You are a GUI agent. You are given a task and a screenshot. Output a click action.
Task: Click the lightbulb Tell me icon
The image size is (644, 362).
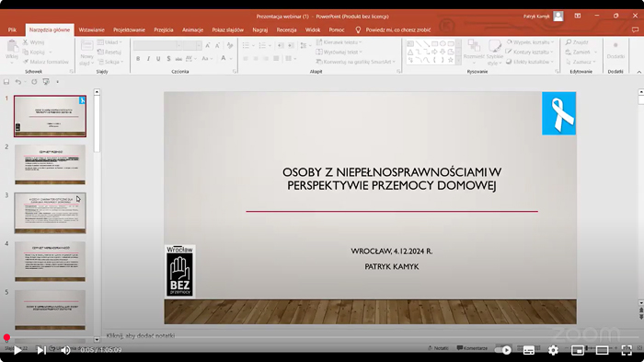point(358,30)
